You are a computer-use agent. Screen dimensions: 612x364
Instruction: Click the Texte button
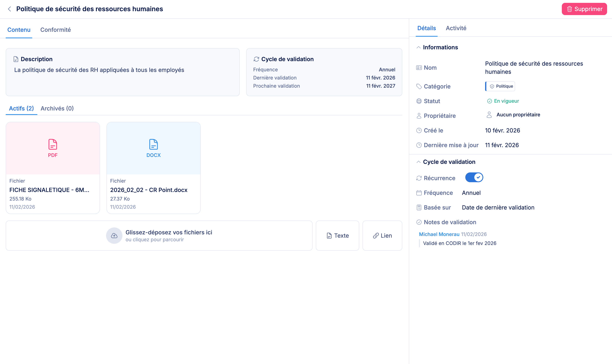(x=337, y=235)
